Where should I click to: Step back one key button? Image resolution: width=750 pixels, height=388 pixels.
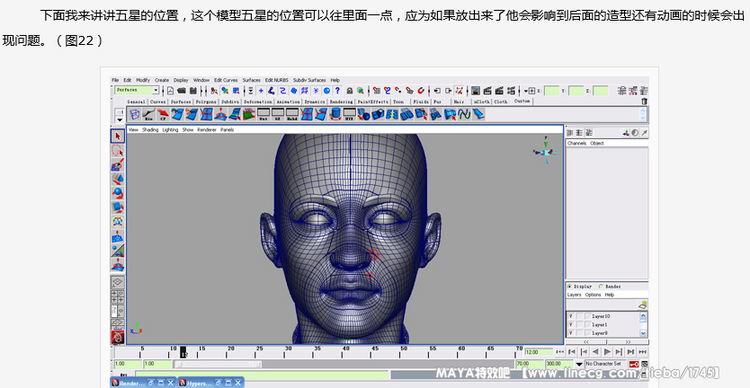coord(584,352)
